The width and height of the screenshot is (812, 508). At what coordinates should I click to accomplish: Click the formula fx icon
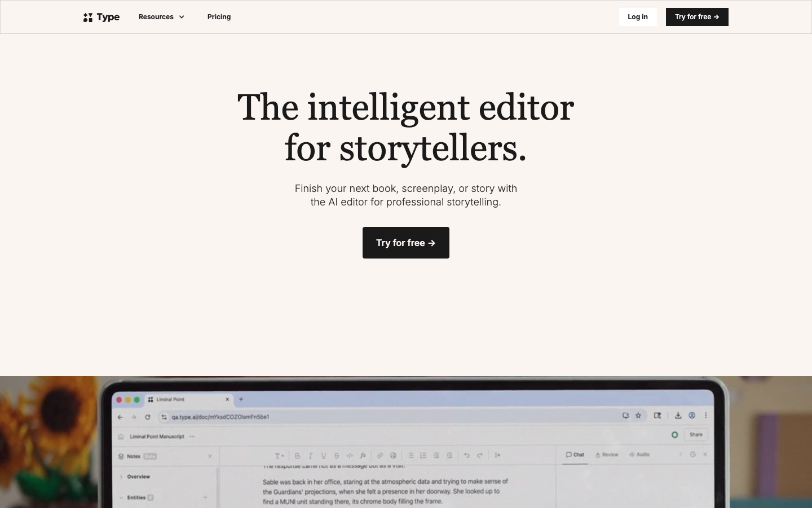(363, 456)
